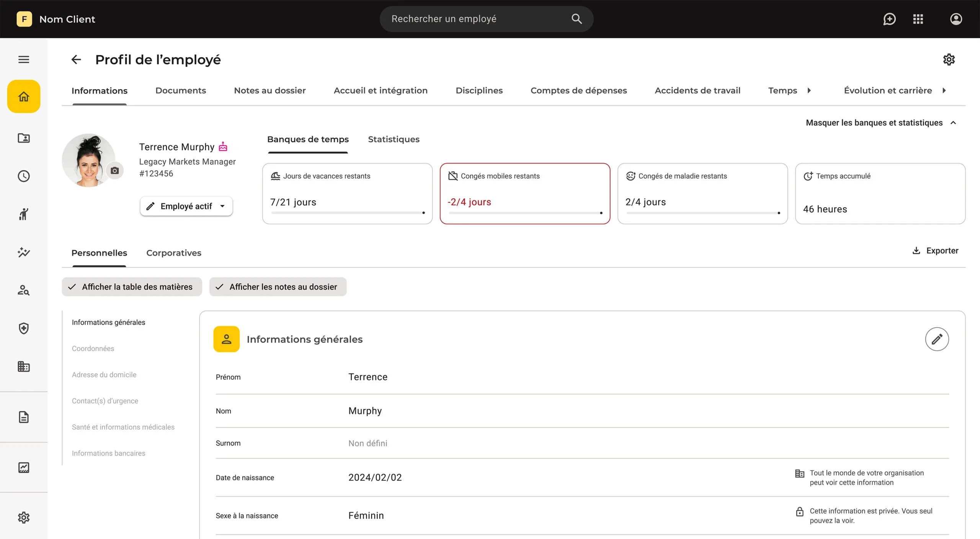Open the Employé actif status dropdown
Image resolution: width=980 pixels, height=539 pixels.
[186, 206]
